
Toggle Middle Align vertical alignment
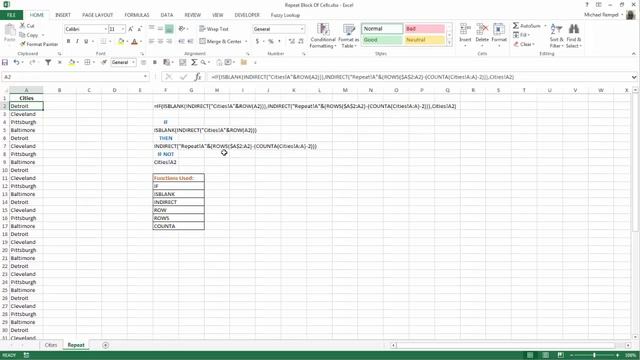[160, 29]
